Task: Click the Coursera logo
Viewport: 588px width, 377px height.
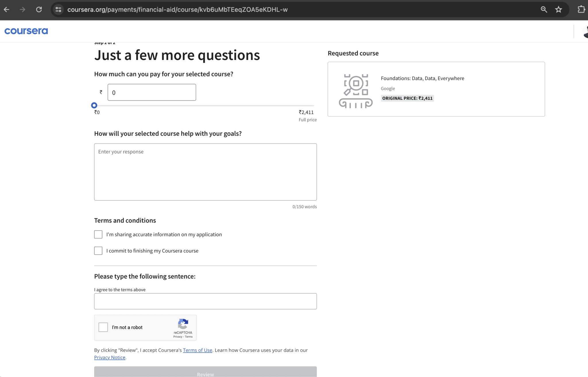Action: [x=26, y=31]
